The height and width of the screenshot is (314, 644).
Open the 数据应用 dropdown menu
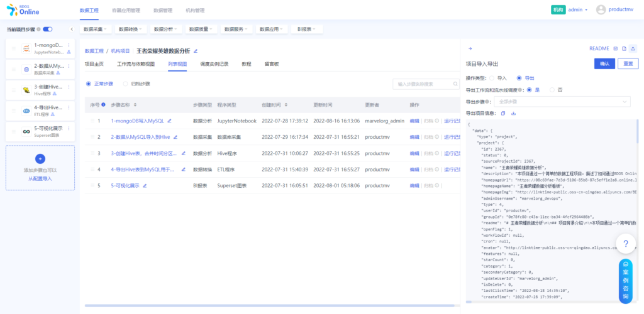pyautogui.click(x=272, y=30)
